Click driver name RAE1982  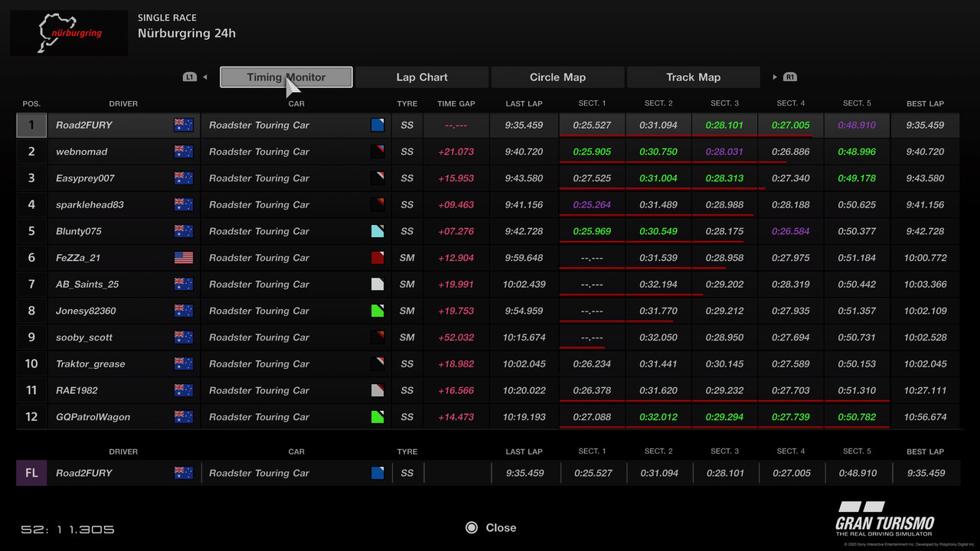pyautogui.click(x=77, y=390)
